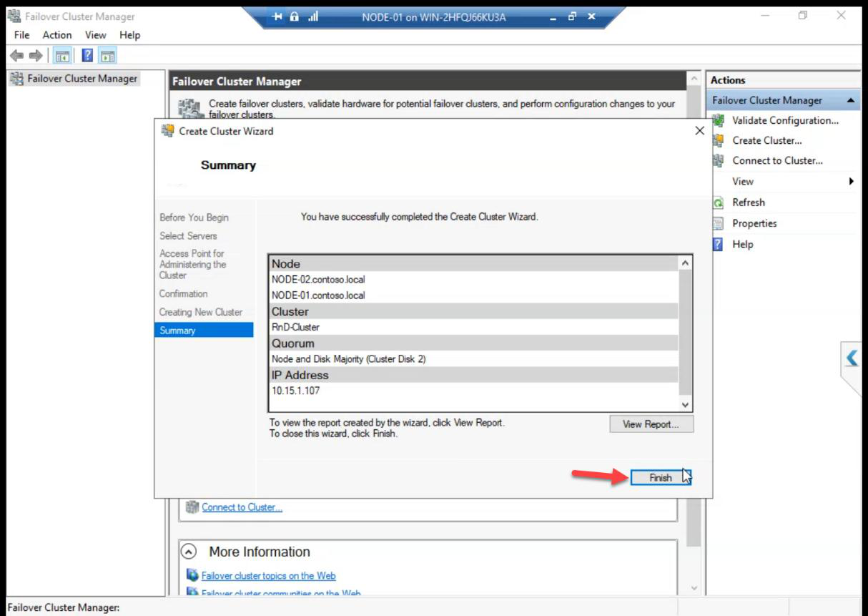
Task: Restore the NODE-01 remote session window
Action: [x=572, y=17]
